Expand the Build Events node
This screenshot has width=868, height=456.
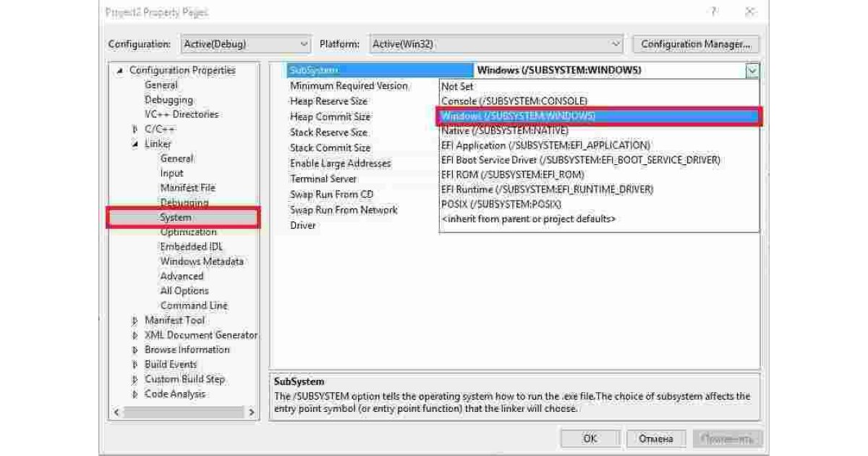pos(135,365)
